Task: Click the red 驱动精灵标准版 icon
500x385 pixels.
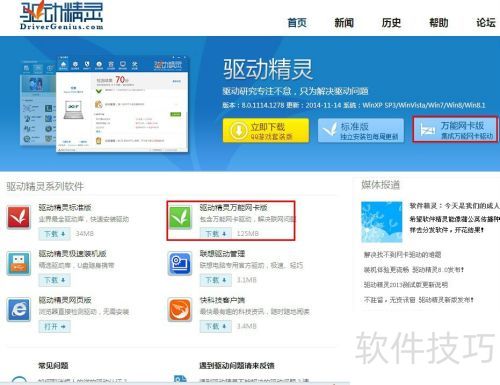Action: click(19, 217)
